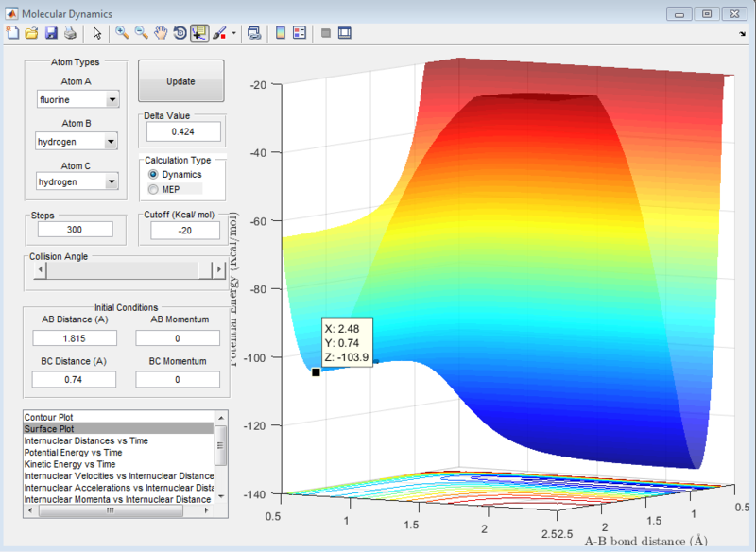This screenshot has width=756, height=552.
Task: Click the Steps input field
Action: [x=74, y=230]
